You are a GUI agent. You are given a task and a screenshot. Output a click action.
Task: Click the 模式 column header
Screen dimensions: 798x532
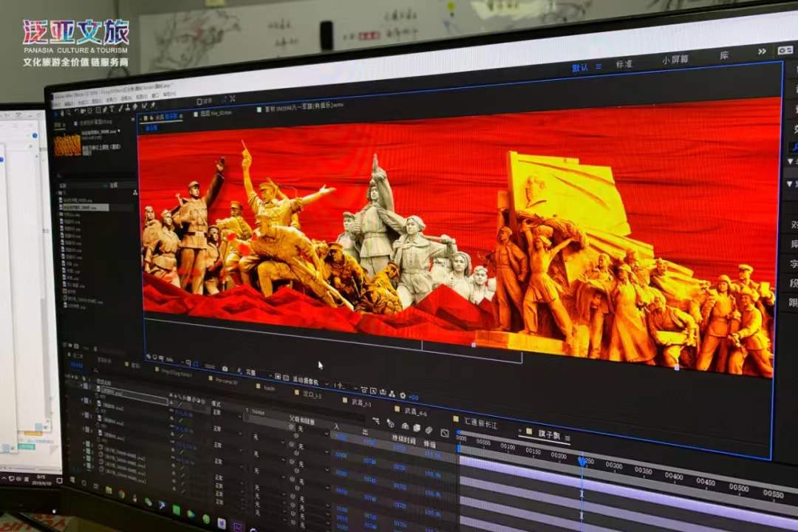[x=216, y=403]
